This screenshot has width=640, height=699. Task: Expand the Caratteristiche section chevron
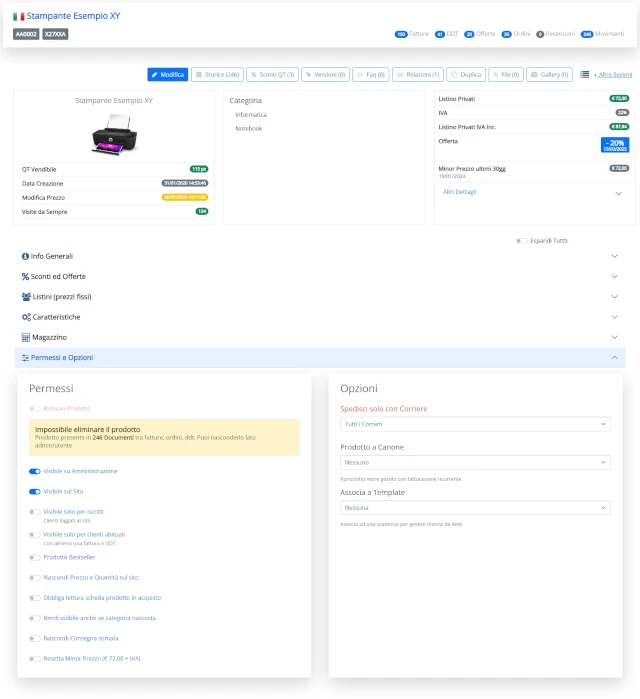point(615,317)
